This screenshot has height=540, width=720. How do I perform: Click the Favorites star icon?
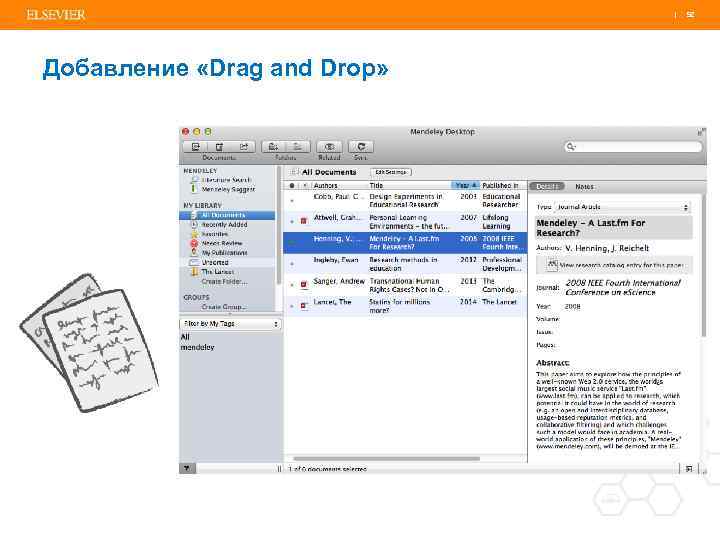(194, 234)
